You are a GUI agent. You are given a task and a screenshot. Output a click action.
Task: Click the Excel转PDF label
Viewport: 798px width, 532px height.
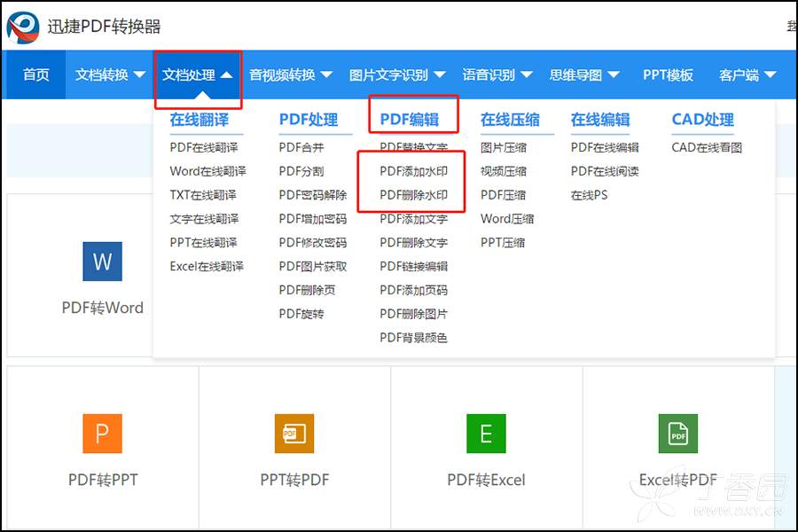click(678, 480)
